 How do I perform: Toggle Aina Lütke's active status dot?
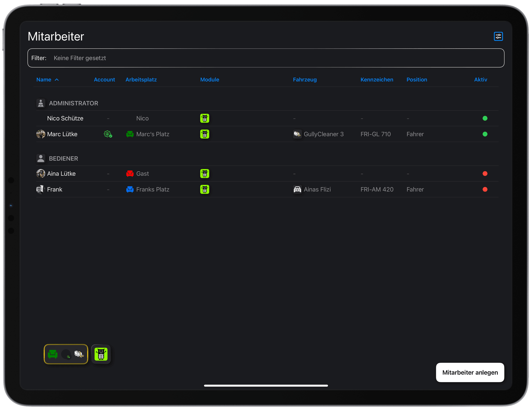point(485,174)
